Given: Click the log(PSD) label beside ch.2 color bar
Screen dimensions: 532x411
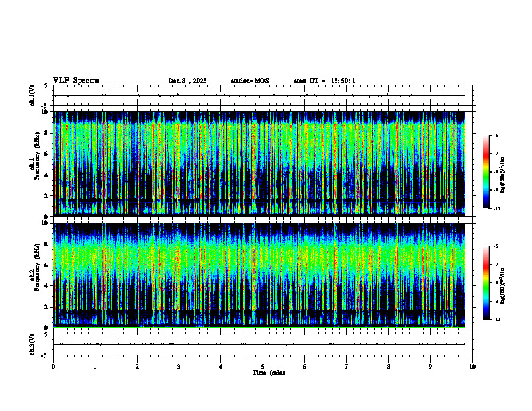Looking at the screenshot, I should tap(503, 286).
